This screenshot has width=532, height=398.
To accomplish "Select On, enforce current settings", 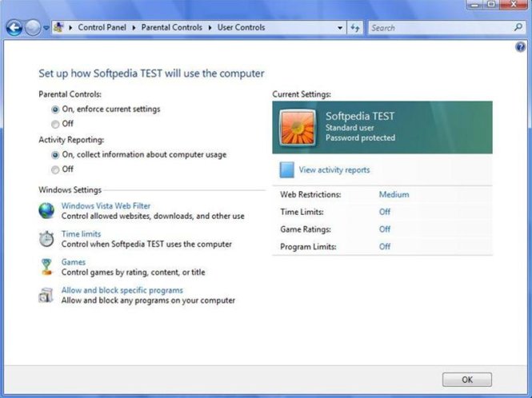I will pos(55,109).
